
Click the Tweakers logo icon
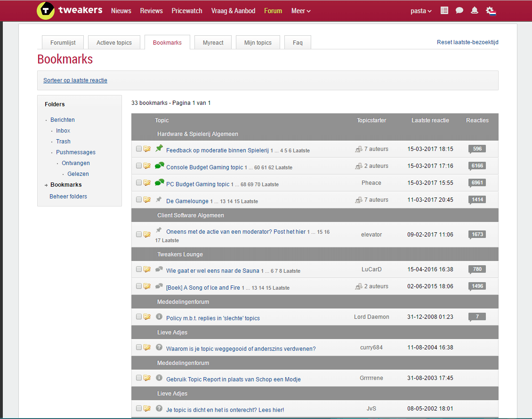pos(46,10)
